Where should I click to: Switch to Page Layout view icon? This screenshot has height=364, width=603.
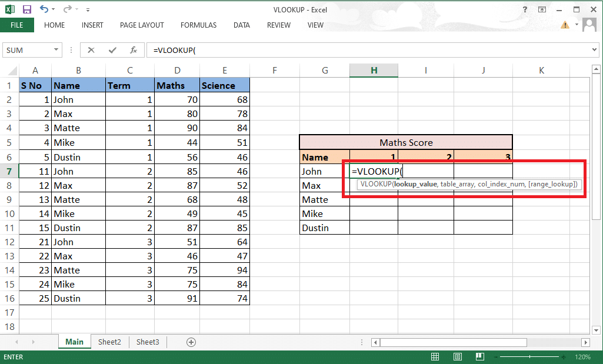458,357
